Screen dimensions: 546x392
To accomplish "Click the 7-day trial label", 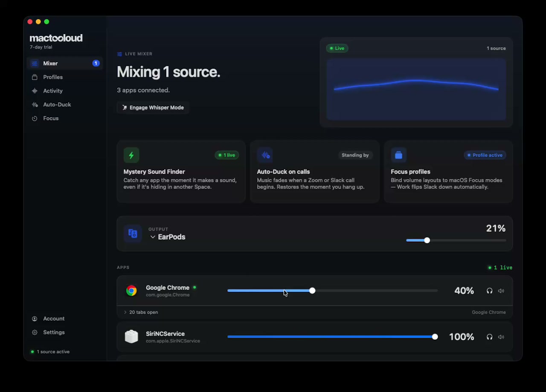I will click(x=41, y=47).
